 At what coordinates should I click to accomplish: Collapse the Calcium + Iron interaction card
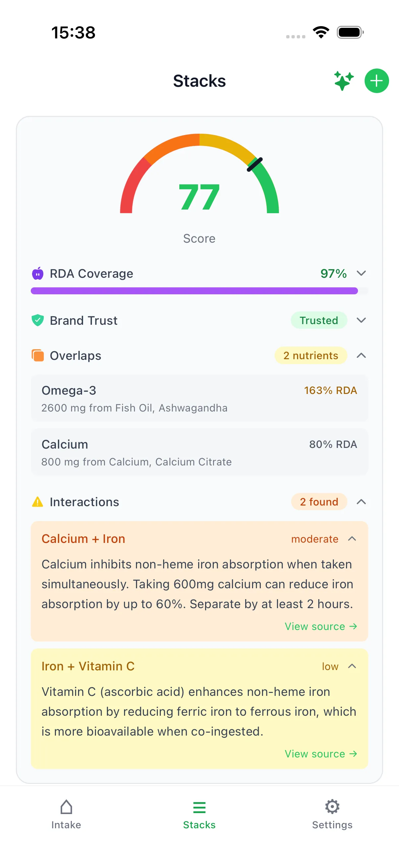pos(352,539)
